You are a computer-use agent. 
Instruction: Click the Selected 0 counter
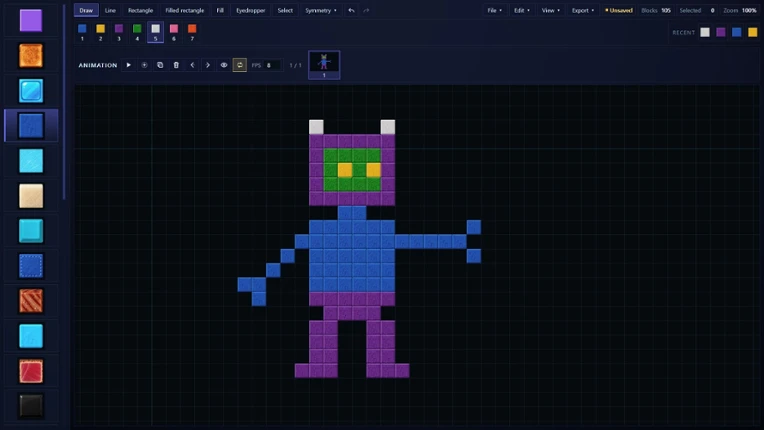(x=697, y=10)
